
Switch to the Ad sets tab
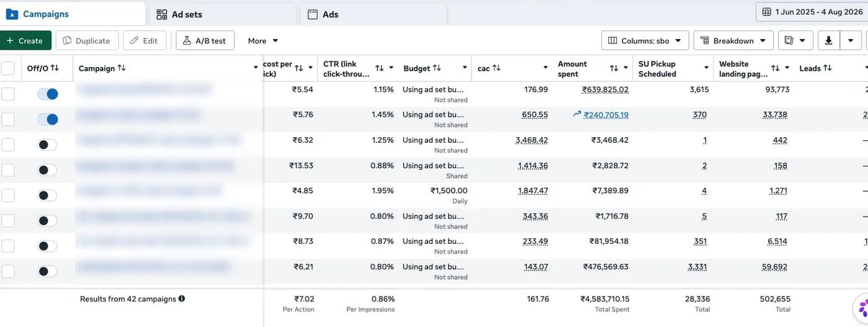pos(223,14)
